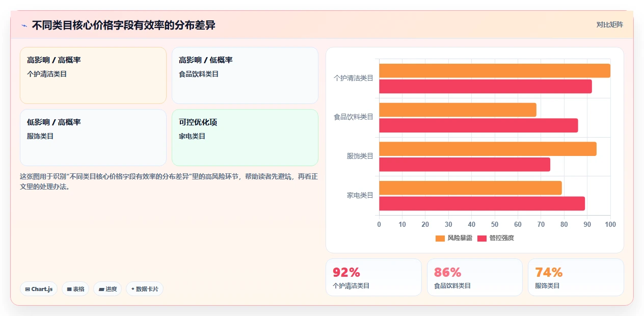Click the x-axis tick label 100
The width and height of the screenshot is (644, 316).
coord(610,224)
